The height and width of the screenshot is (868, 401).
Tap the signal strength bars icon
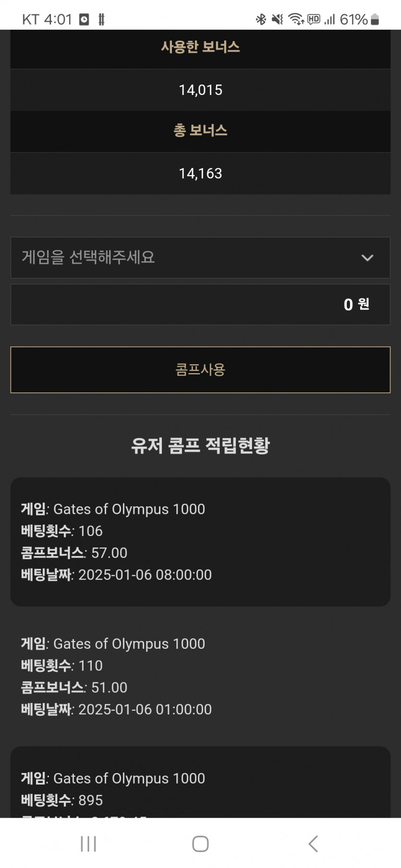click(x=329, y=19)
